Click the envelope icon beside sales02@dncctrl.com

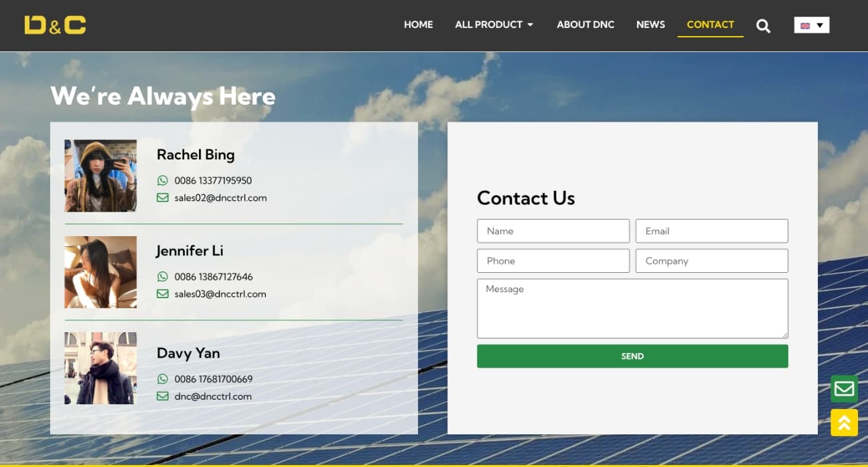[x=162, y=197]
